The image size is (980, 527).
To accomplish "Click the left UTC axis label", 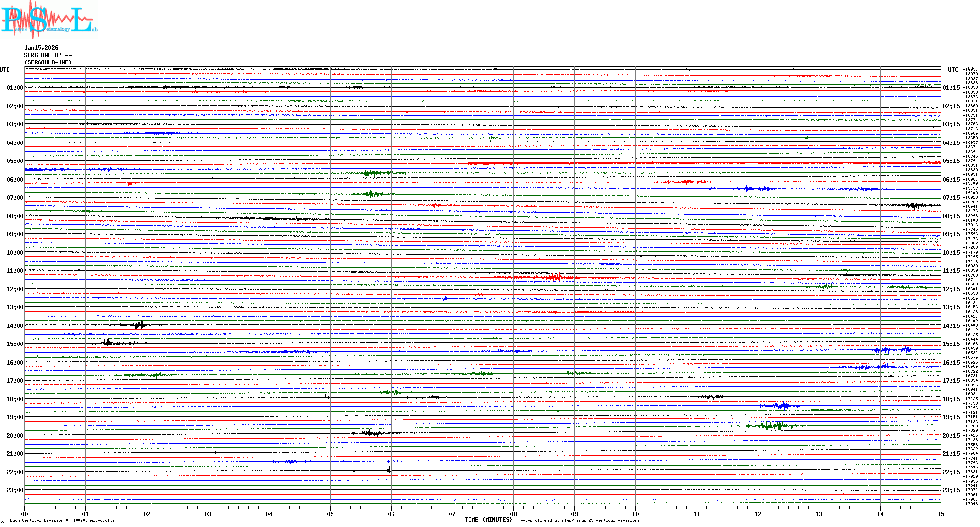I will (x=5, y=70).
